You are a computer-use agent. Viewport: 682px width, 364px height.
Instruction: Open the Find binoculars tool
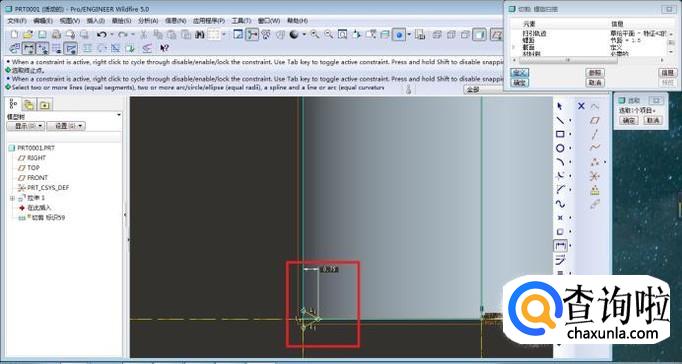coord(200,34)
